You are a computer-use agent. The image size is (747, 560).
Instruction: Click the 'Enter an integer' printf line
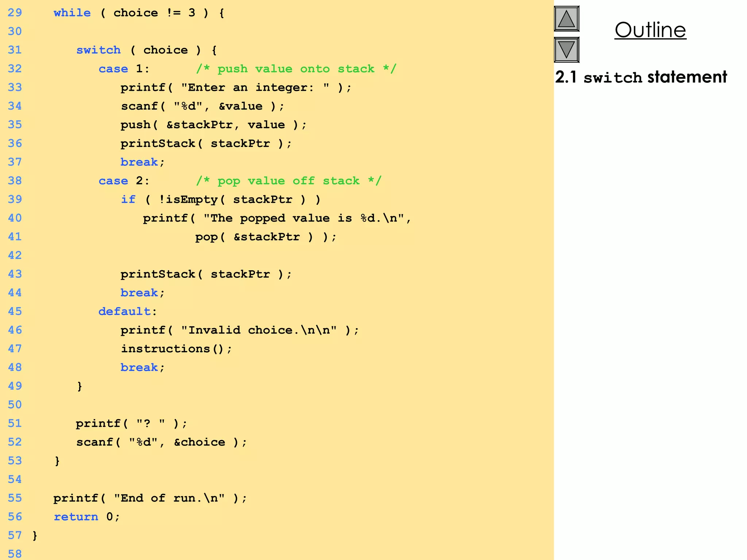[236, 87]
